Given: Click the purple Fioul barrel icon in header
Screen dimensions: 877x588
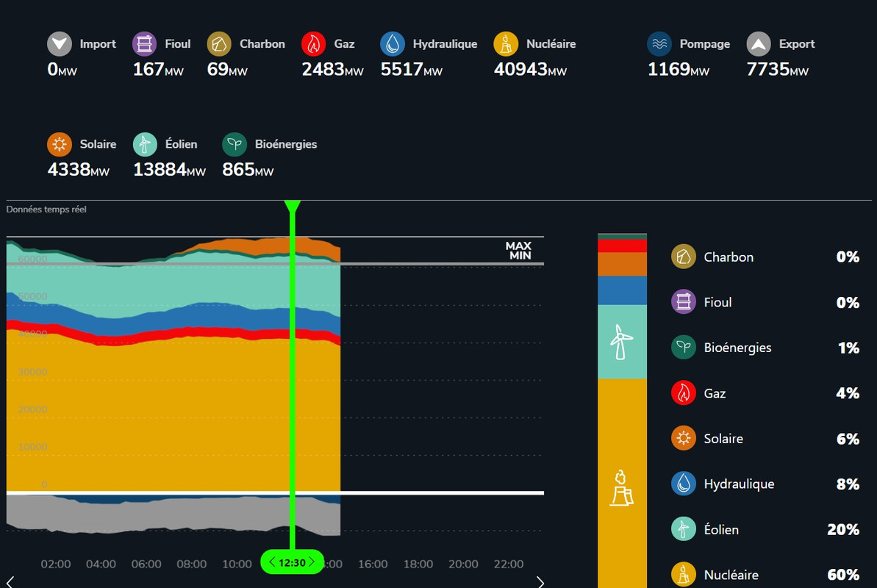Looking at the screenshot, I should pyautogui.click(x=144, y=43).
